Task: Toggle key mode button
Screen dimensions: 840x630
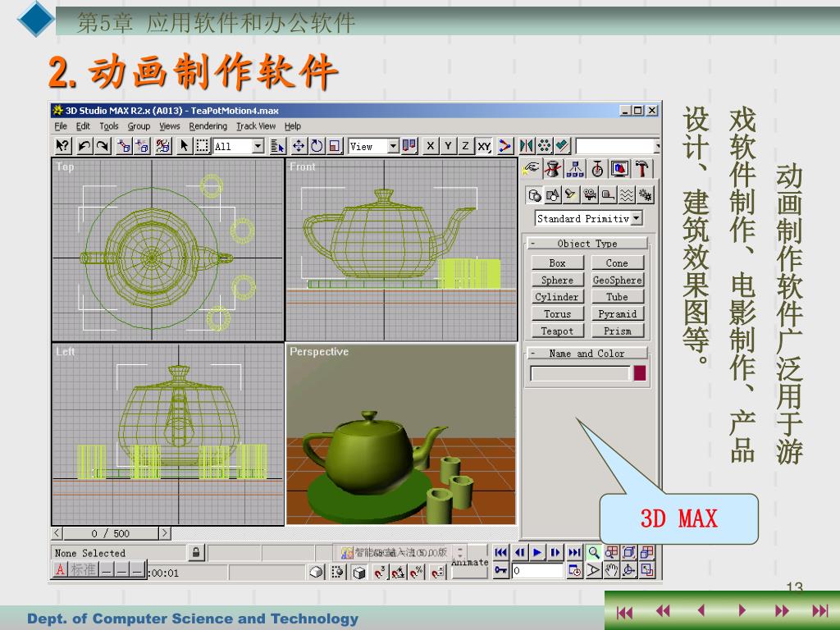Action: [x=501, y=570]
